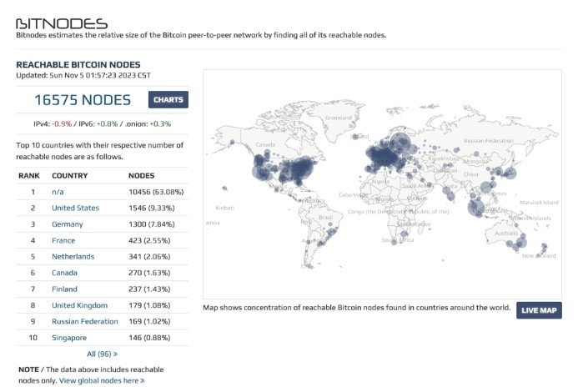Follow the View global nodes here link
The image size is (588, 392).
(x=102, y=380)
